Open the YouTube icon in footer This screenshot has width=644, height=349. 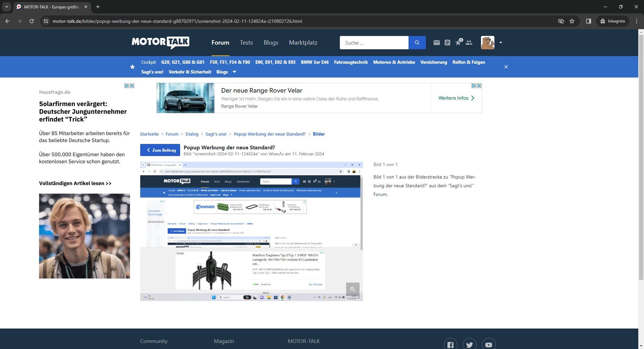[489, 345]
